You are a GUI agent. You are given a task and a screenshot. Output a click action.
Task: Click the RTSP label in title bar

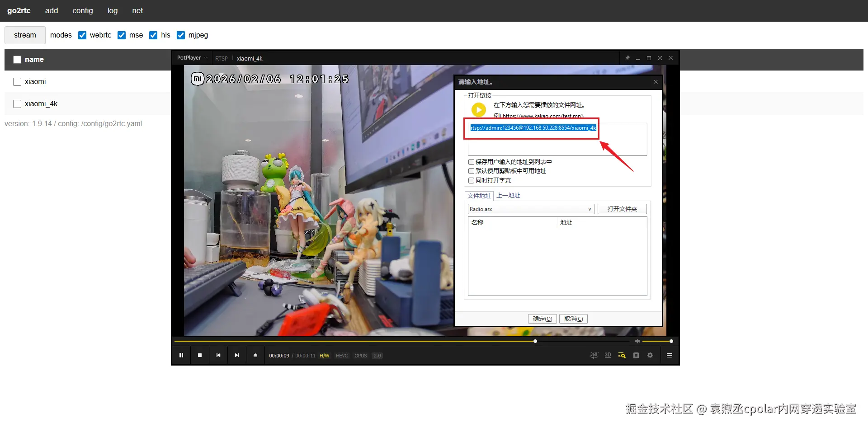pos(222,58)
